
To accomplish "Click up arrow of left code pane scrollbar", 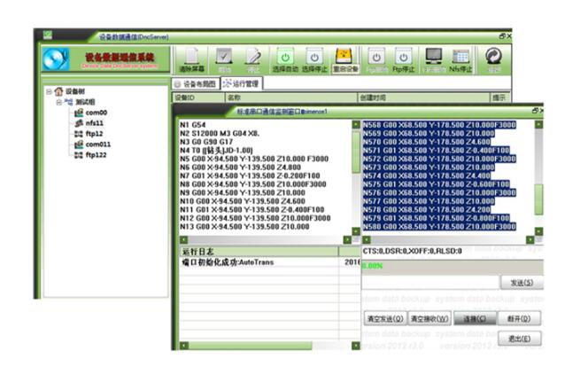I will [355, 125].
